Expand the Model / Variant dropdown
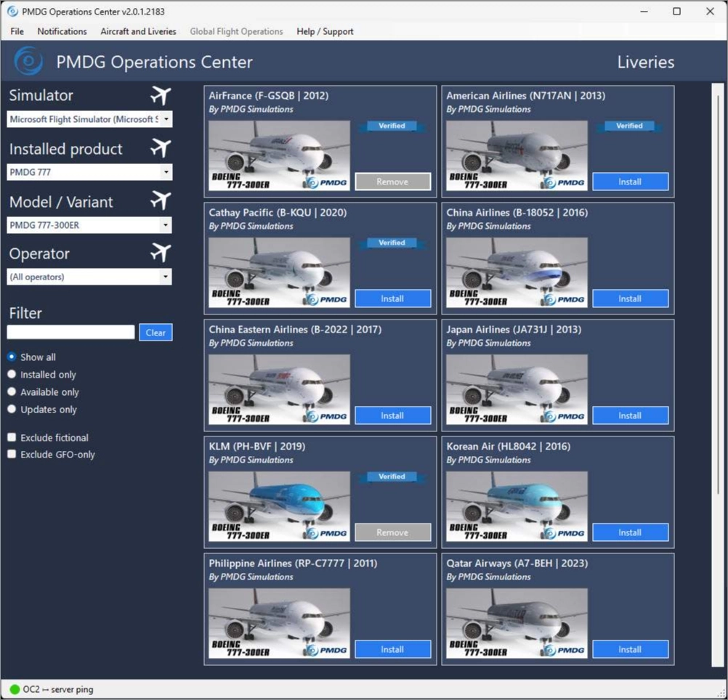 click(x=89, y=225)
